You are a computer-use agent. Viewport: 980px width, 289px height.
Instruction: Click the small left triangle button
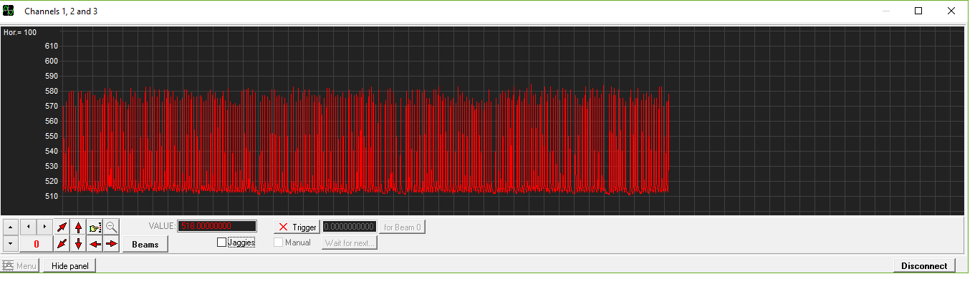click(28, 227)
